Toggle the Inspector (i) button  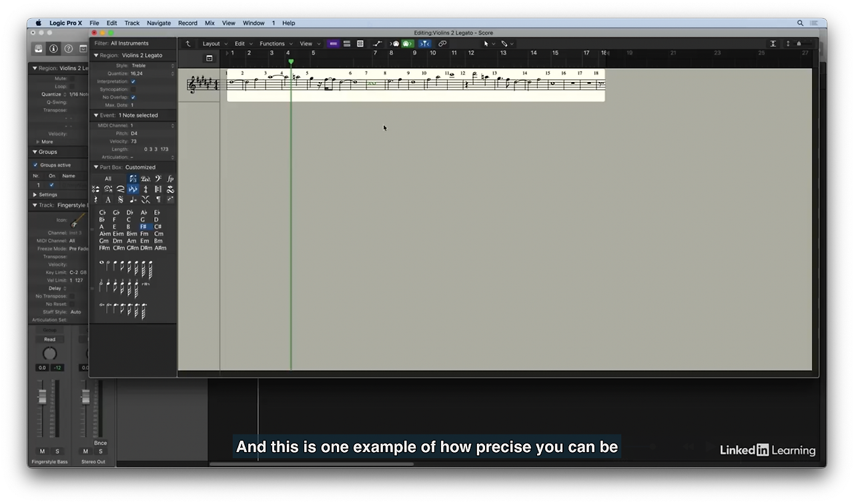click(x=54, y=49)
